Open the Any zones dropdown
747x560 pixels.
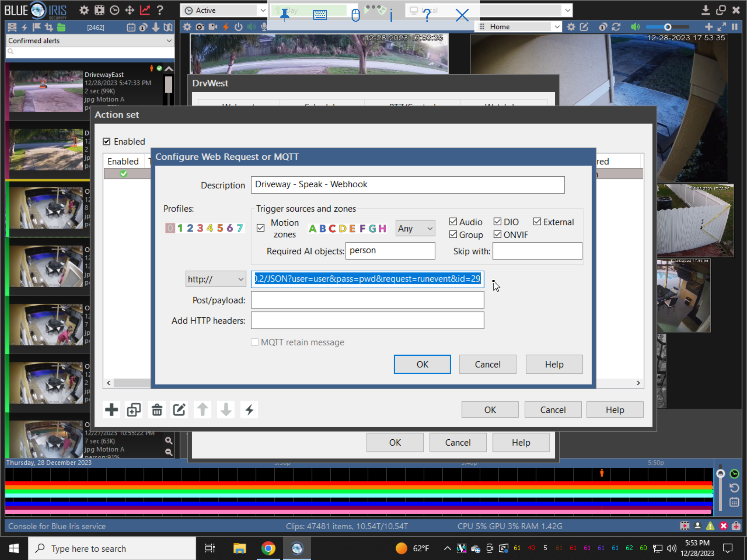pyautogui.click(x=415, y=228)
